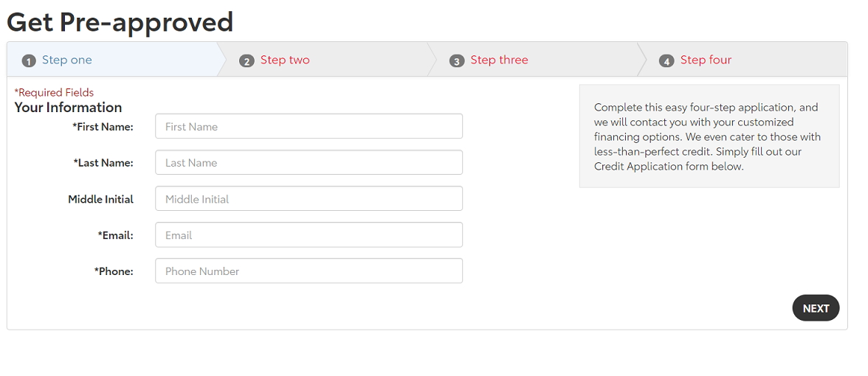The image size is (868, 376).
Task: Switch to the "Step two" tab label
Action: point(285,60)
